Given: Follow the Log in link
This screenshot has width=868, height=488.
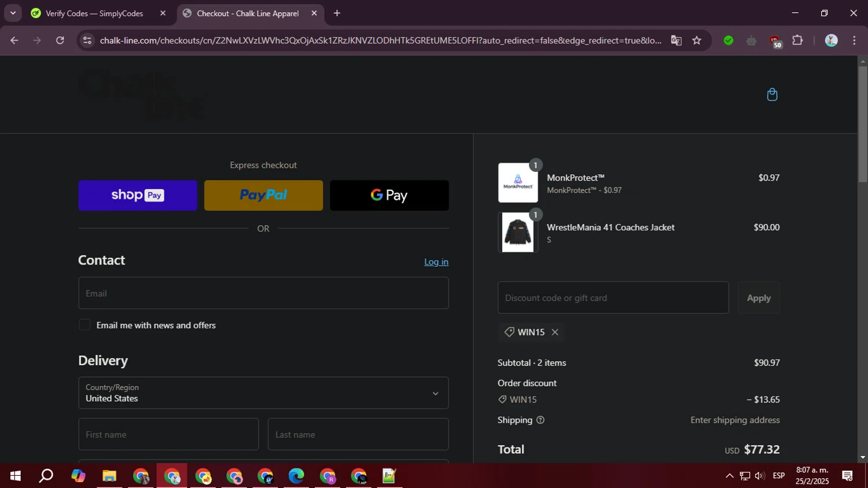Looking at the screenshot, I should 436,262.
